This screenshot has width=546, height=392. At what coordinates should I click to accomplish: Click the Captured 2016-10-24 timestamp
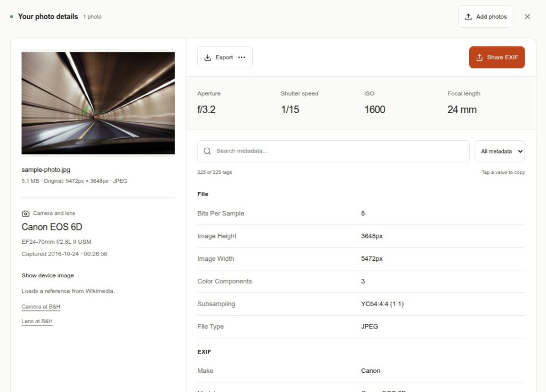65,254
